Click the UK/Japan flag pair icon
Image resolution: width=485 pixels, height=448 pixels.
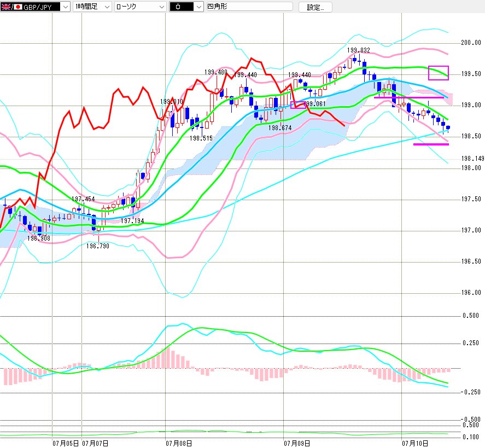pyautogui.click(x=11, y=7)
